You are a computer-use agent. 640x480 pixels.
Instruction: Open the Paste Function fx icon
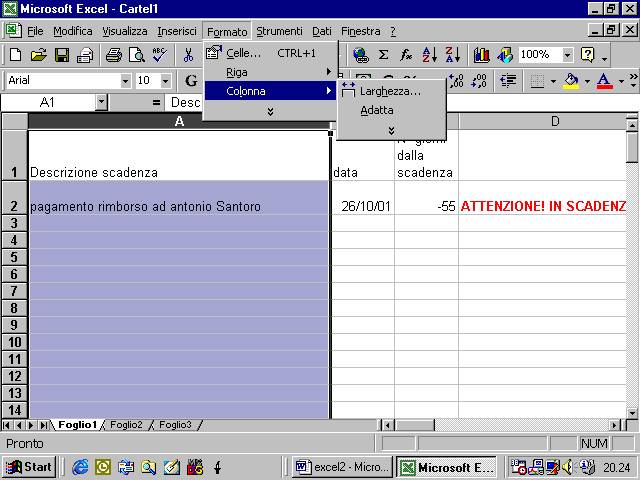pyautogui.click(x=406, y=54)
